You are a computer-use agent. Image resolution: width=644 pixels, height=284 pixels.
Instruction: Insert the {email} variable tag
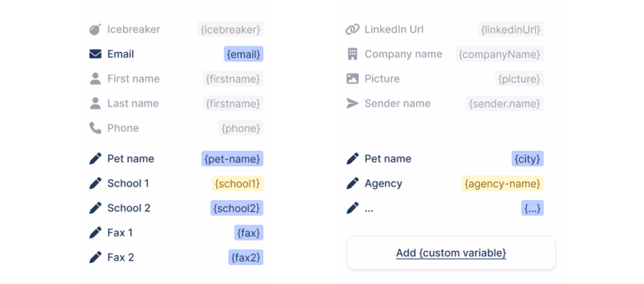pos(243,54)
